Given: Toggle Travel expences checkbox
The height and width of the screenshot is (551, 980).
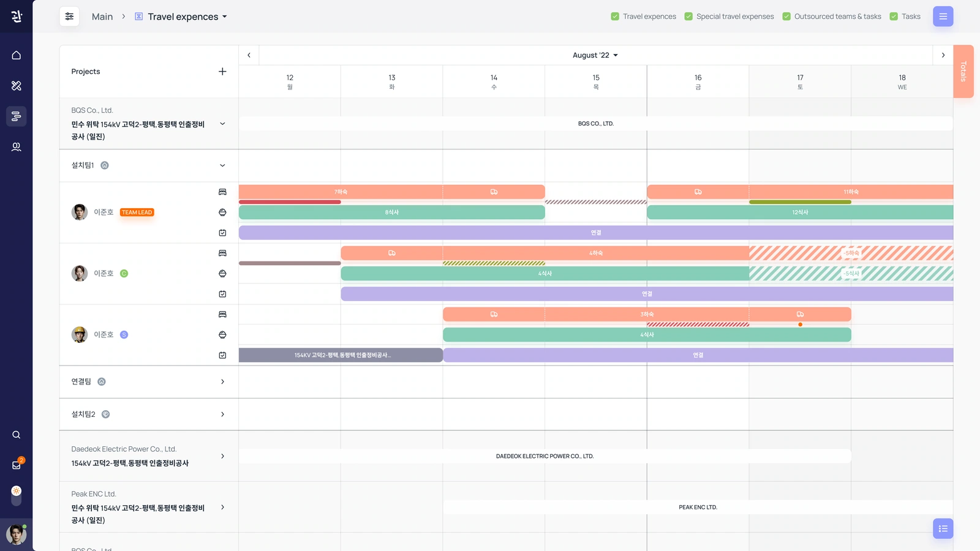Looking at the screenshot, I should coord(615,17).
